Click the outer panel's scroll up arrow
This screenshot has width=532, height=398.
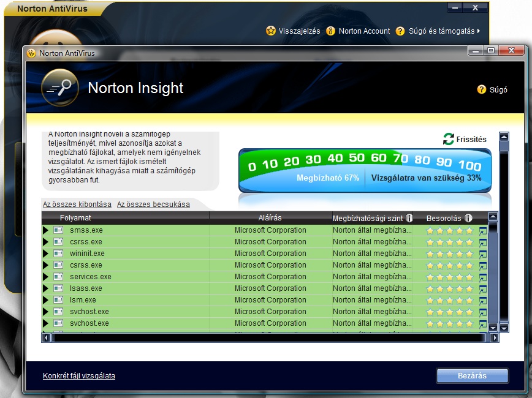tap(504, 137)
